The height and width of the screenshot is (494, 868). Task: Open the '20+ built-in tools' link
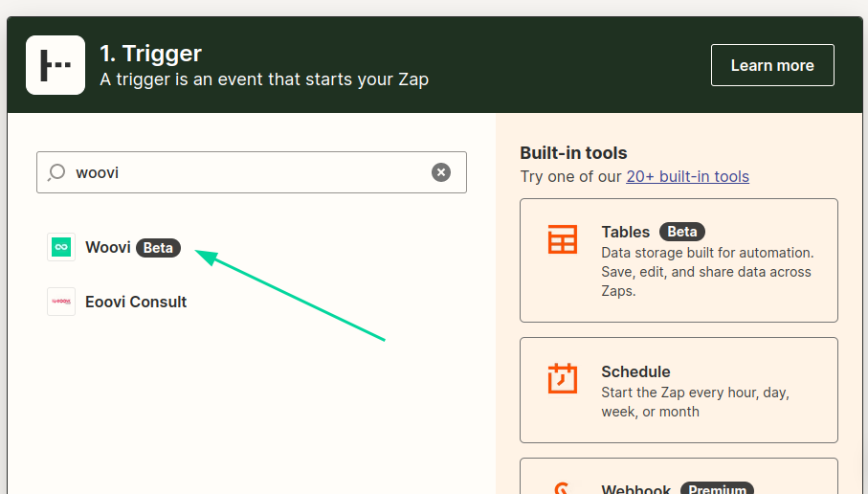(687, 176)
